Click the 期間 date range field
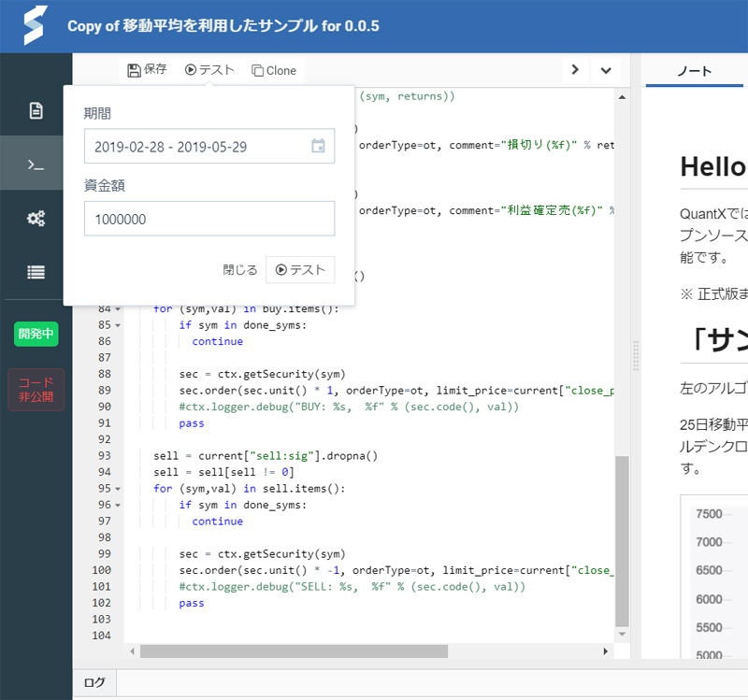The height and width of the screenshot is (700, 748). [x=209, y=147]
